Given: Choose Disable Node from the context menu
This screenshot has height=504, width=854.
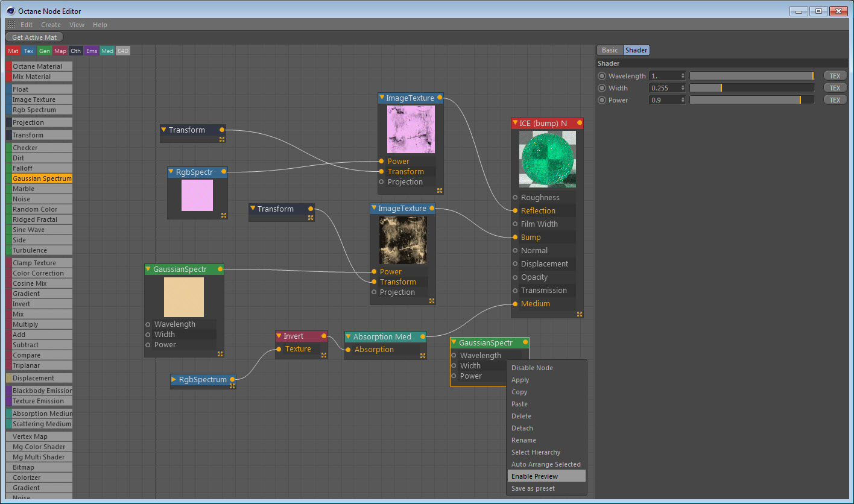Looking at the screenshot, I should point(546,368).
